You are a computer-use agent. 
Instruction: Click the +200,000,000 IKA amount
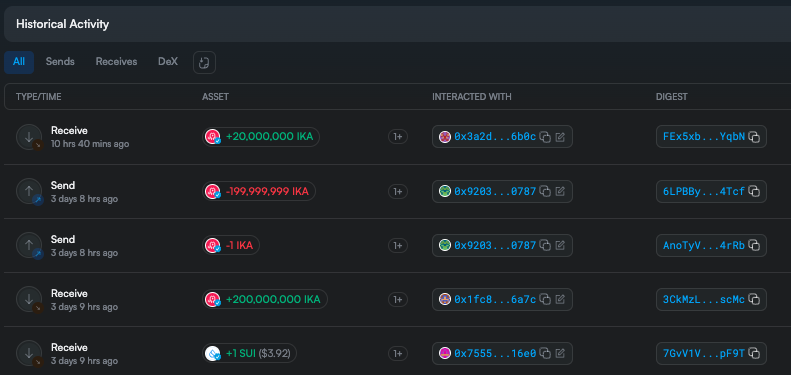273,299
